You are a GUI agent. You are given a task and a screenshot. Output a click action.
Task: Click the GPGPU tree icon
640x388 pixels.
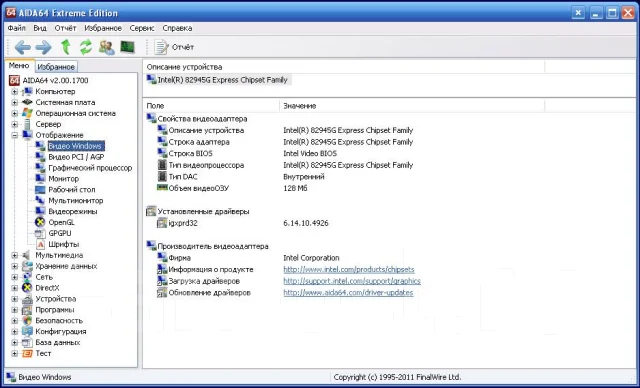coord(40,233)
